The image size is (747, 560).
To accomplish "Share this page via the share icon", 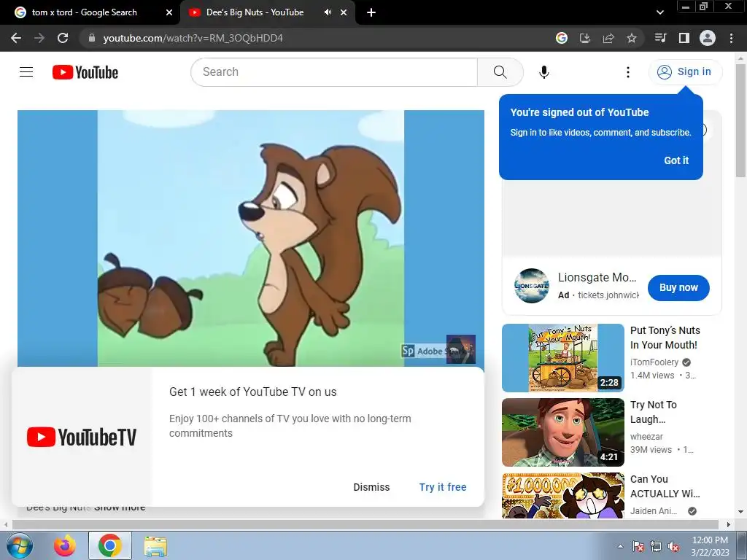I will pyautogui.click(x=608, y=38).
